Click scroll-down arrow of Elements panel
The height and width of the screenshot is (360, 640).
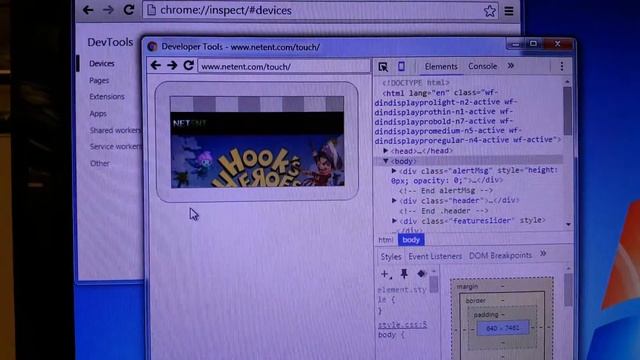[x=569, y=224]
